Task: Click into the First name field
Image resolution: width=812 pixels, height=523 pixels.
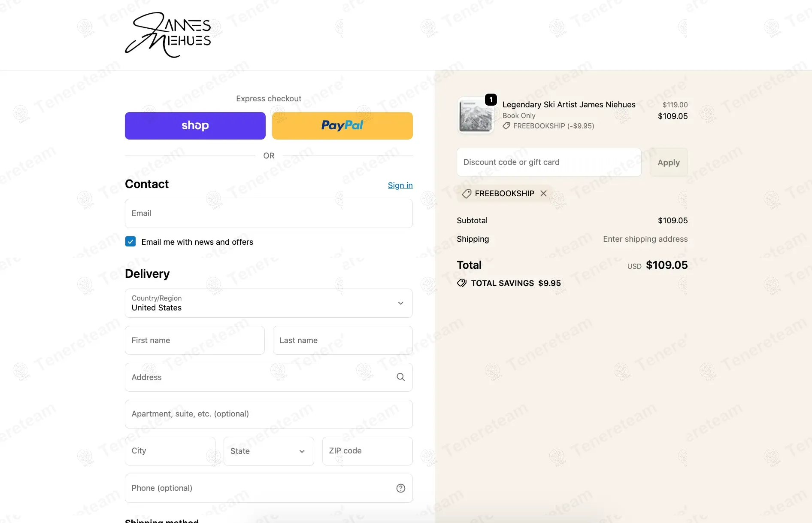Action: coord(195,341)
